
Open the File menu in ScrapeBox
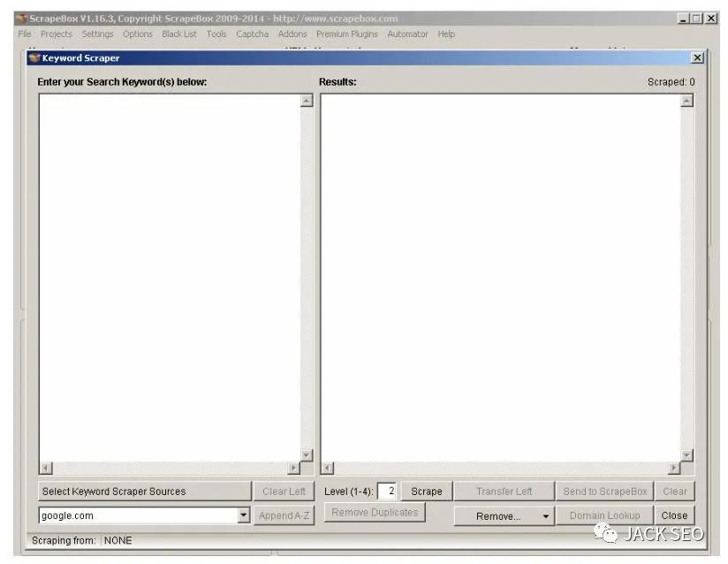(25, 34)
